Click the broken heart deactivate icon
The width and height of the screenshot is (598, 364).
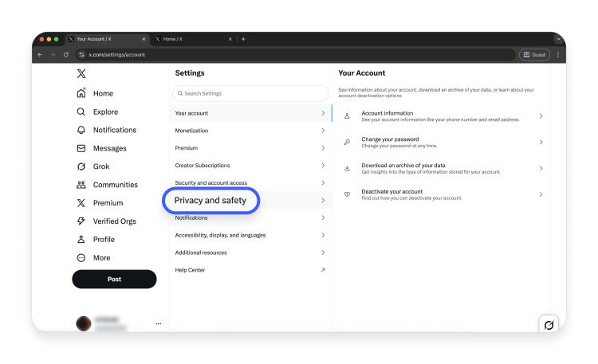point(347,194)
